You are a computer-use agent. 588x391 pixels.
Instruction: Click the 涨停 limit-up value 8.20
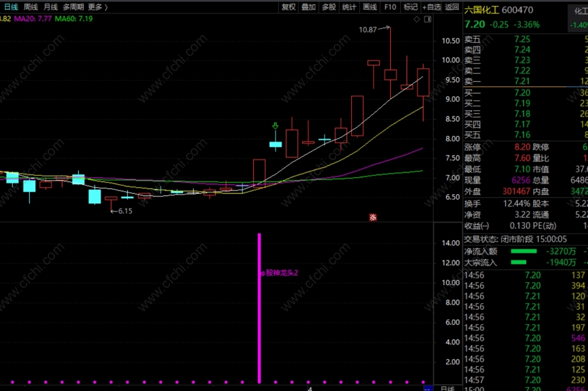[x=523, y=147]
